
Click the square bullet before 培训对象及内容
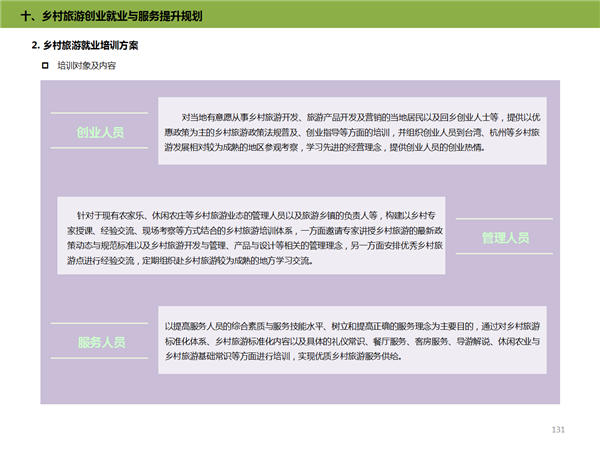tap(44, 66)
